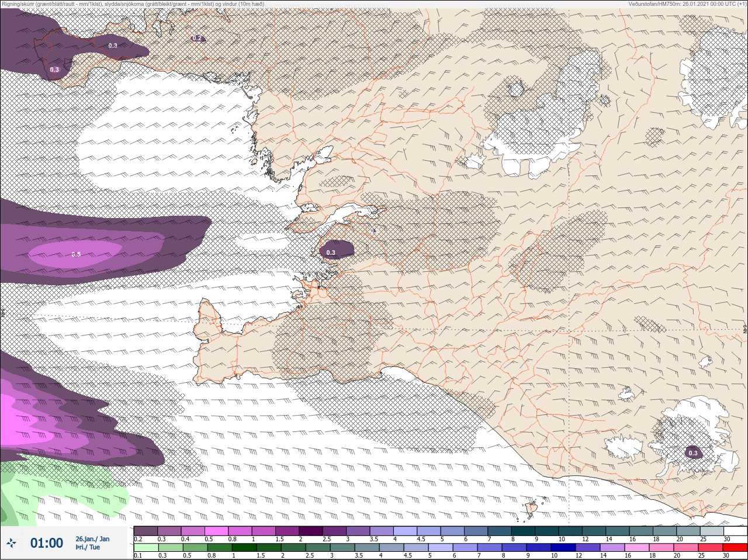The image size is (748, 560).
Task: Select upper legend swatch starting at 12
Action: (594, 531)
